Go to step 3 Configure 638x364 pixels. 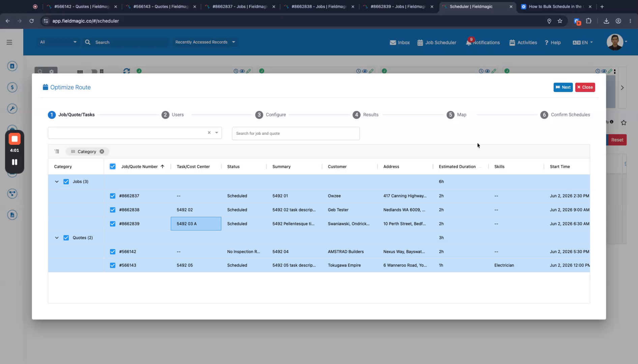(x=270, y=115)
